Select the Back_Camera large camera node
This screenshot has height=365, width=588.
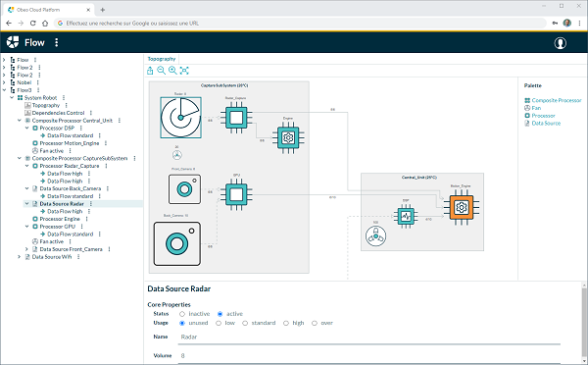click(x=177, y=243)
